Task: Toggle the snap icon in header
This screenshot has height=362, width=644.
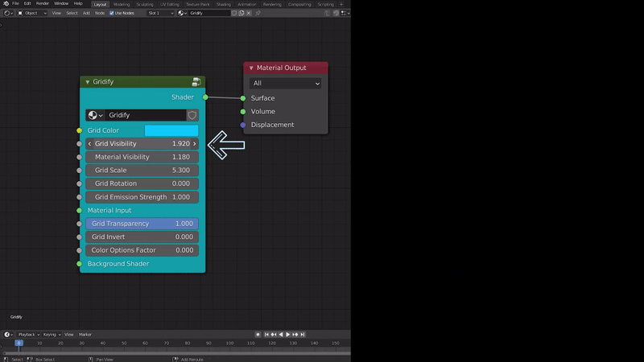Action: point(336,13)
